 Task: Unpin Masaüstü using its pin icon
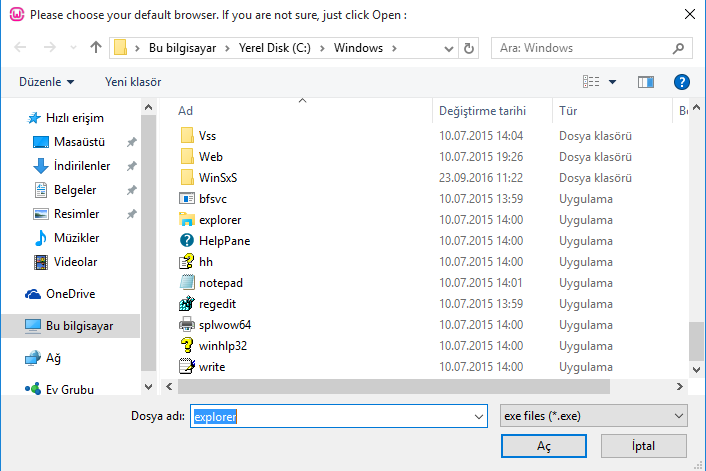[131, 142]
